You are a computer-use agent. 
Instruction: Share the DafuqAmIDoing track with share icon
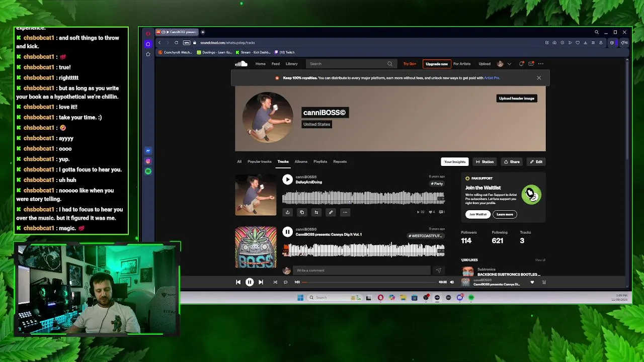(288, 212)
